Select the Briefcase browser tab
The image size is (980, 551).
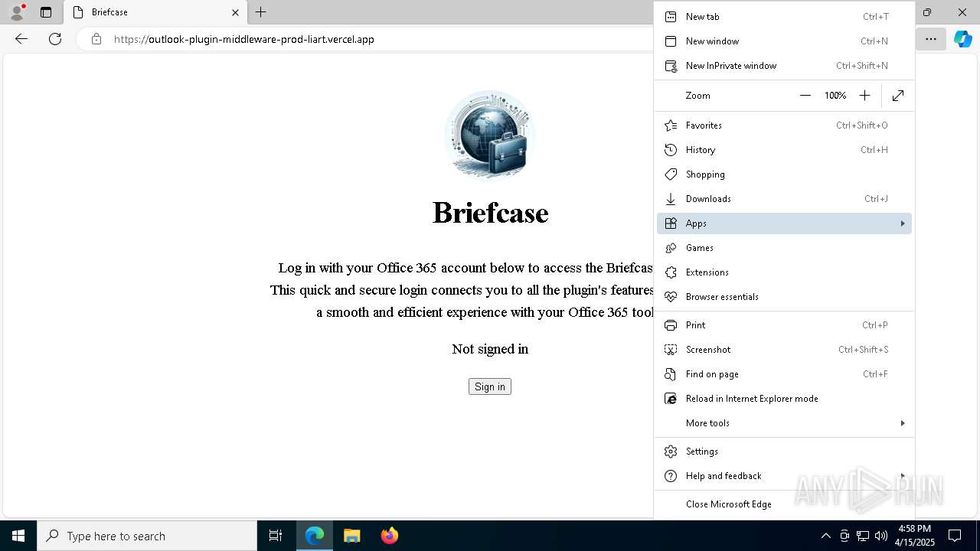[155, 12]
